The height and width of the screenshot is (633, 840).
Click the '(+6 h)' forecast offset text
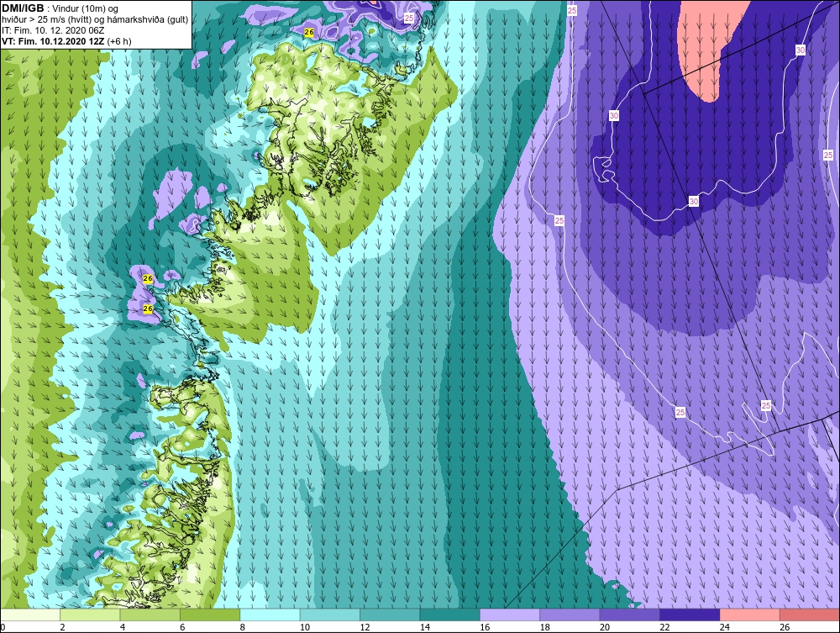tap(119, 41)
